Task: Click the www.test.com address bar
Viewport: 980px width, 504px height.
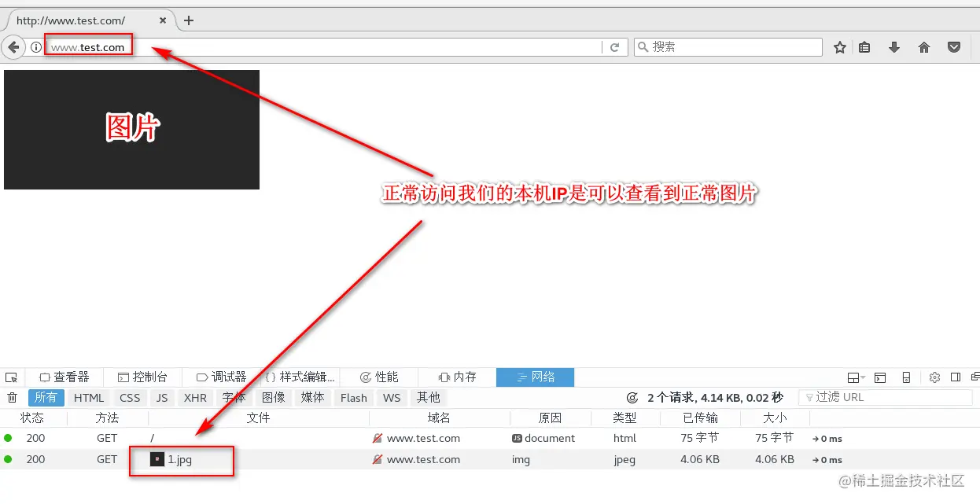Action: coord(322,47)
